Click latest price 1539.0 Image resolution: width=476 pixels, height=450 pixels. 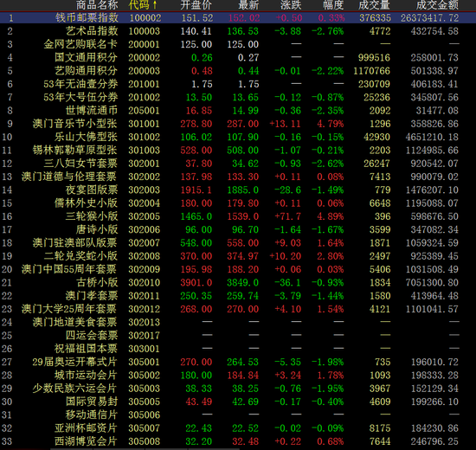coord(243,216)
